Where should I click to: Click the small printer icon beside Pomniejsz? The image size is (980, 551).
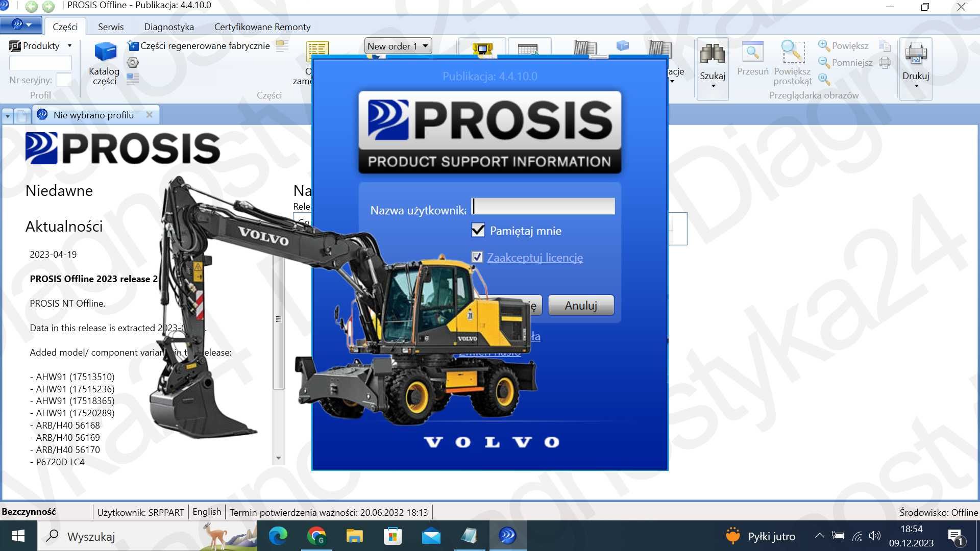click(x=885, y=62)
